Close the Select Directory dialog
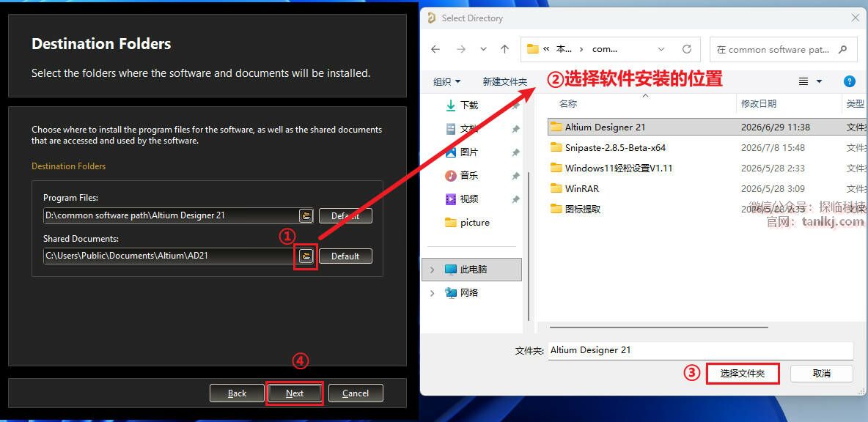 coord(855,18)
